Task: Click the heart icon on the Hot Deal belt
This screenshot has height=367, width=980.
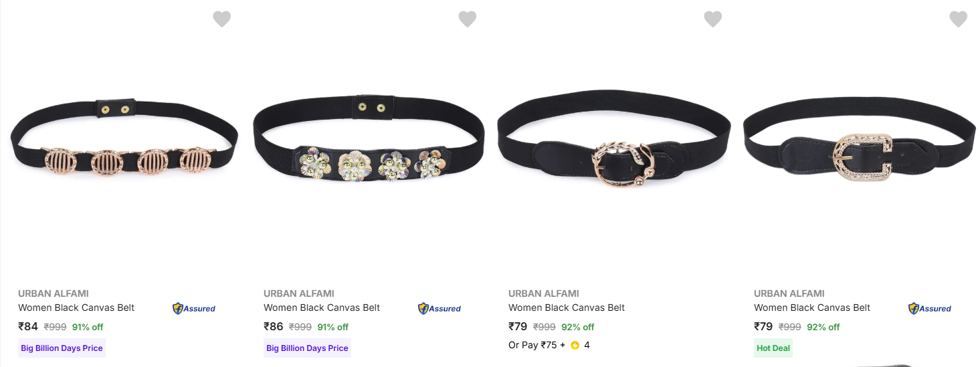Action: [959, 19]
